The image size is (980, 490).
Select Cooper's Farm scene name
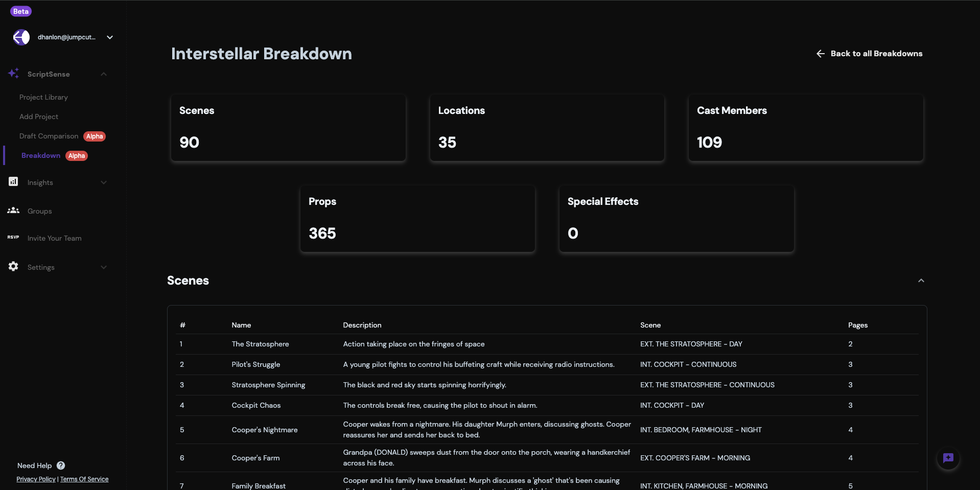pyautogui.click(x=255, y=458)
